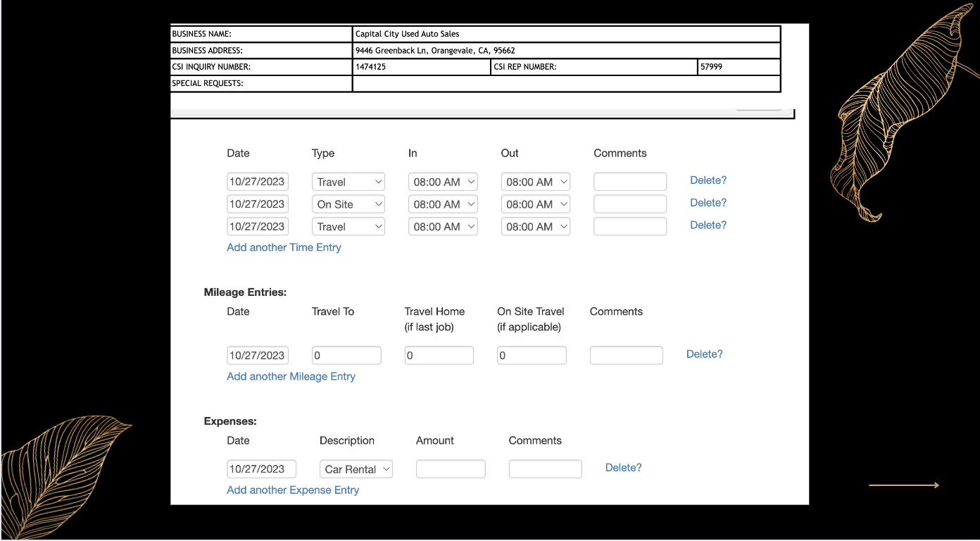This screenshot has height=541, width=980.
Task: Delete the mileage entry row
Action: pos(705,354)
